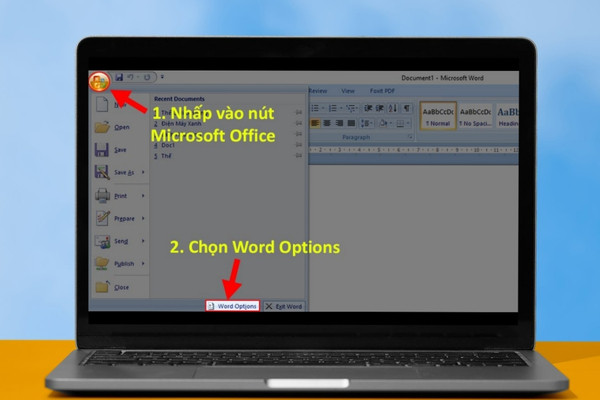Click the Sort A-Z icon
This screenshot has height=400, width=600.
[393, 108]
